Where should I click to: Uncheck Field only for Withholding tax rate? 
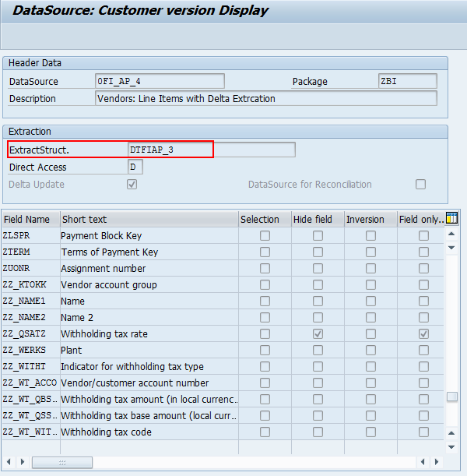click(x=423, y=334)
